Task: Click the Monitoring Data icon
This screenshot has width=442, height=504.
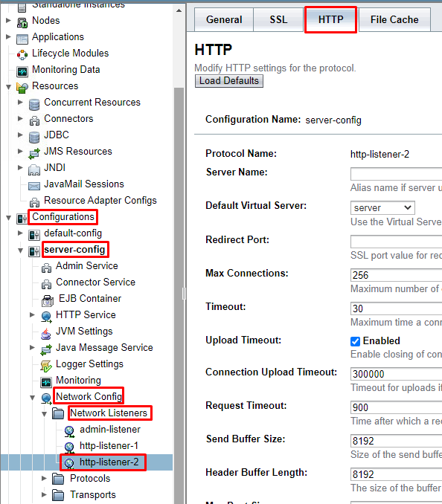Action: point(22,71)
